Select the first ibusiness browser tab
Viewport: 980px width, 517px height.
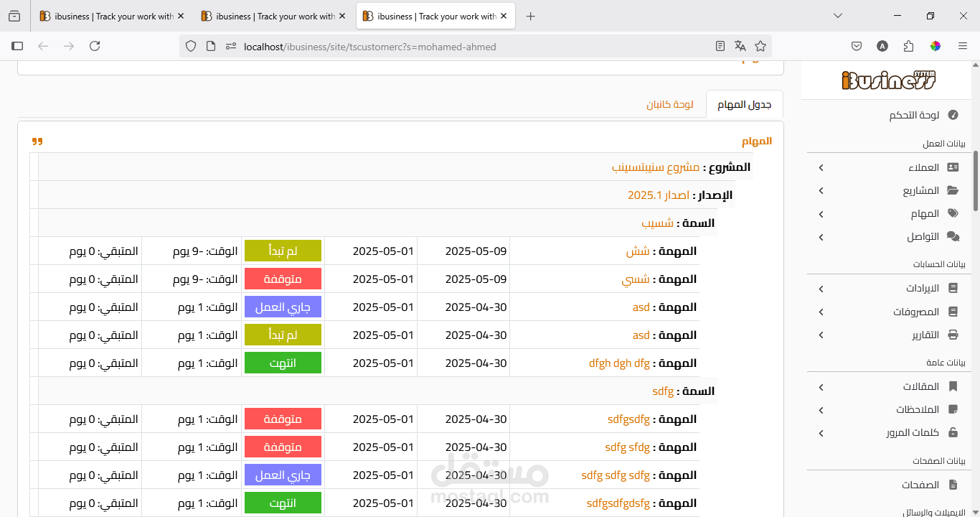pyautogui.click(x=111, y=16)
